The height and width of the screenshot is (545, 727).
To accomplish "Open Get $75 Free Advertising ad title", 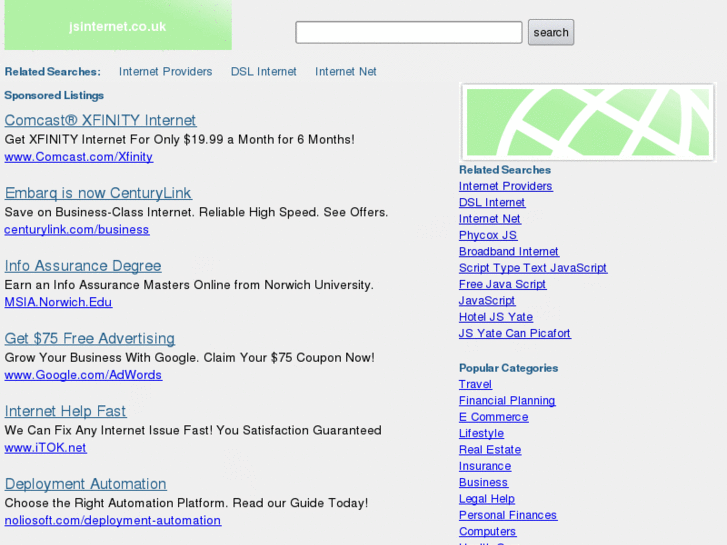I will tap(90, 339).
